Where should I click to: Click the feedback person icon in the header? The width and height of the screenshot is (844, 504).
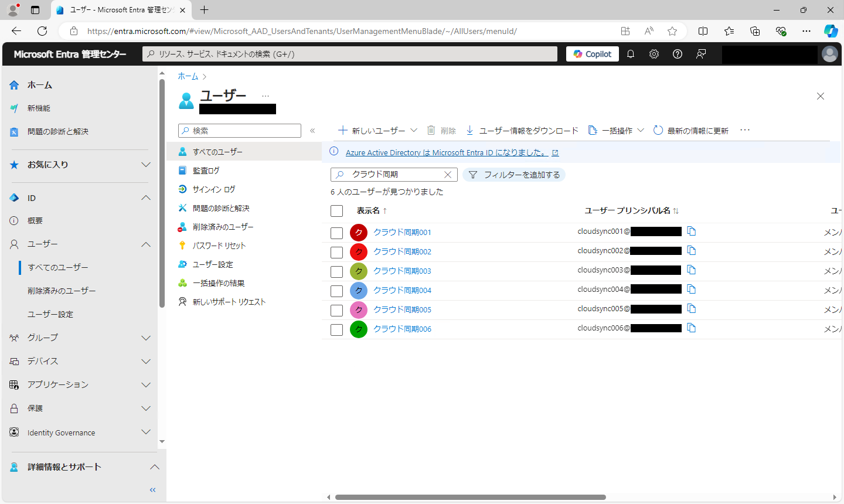tap(701, 54)
